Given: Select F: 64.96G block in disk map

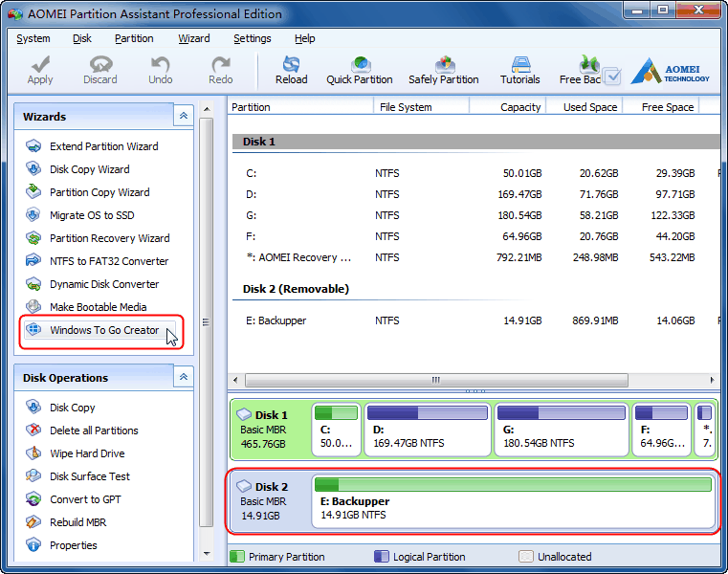Looking at the screenshot, I should (x=662, y=430).
